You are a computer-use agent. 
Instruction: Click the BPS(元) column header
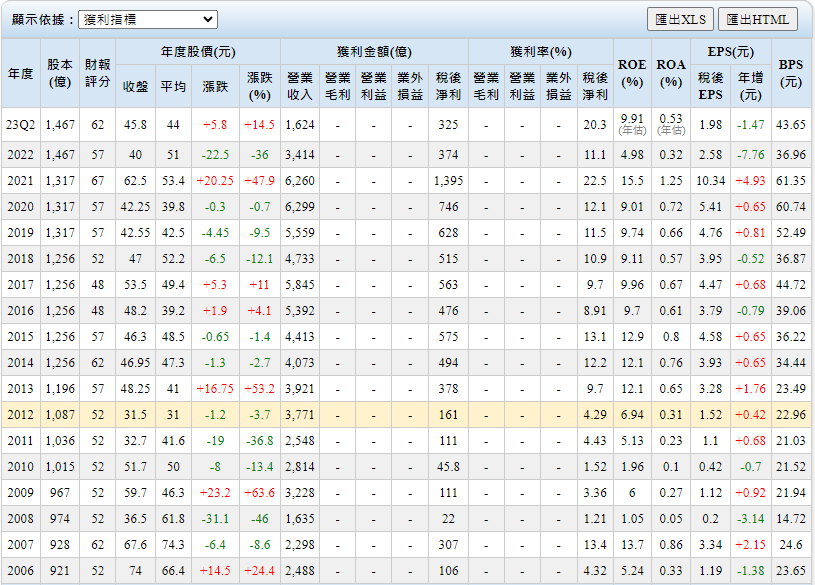(791, 74)
